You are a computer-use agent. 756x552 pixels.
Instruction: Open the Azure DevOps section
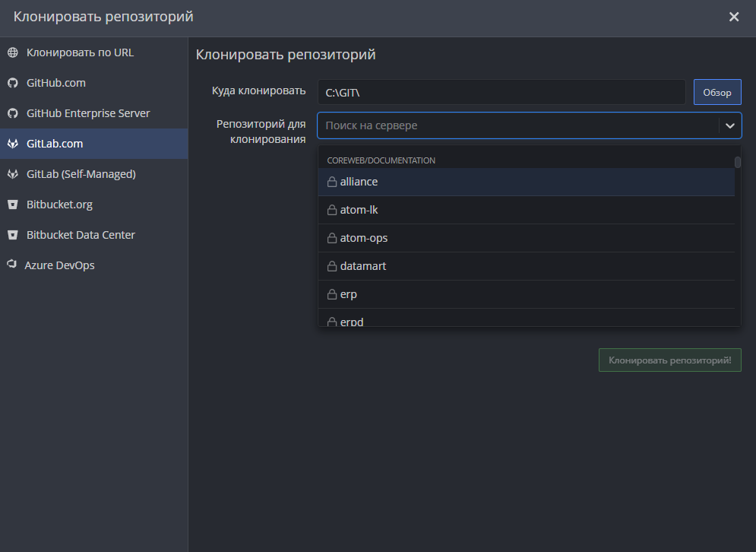(61, 265)
